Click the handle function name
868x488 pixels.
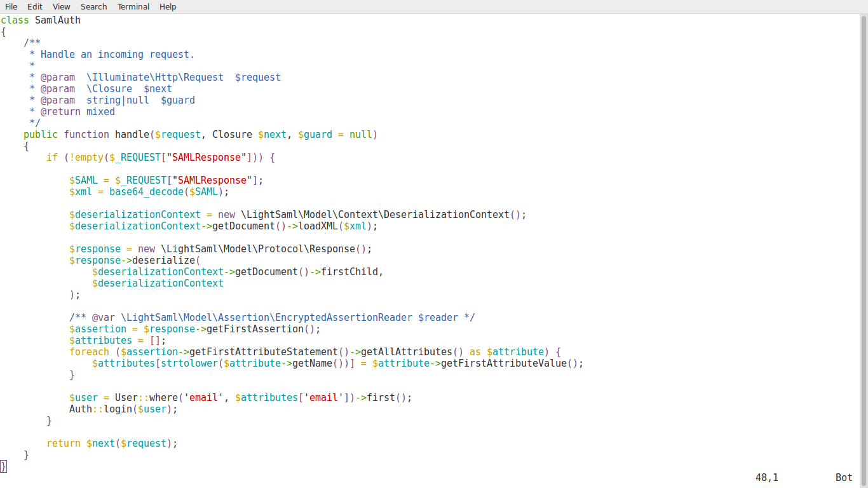click(x=128, y=134)
